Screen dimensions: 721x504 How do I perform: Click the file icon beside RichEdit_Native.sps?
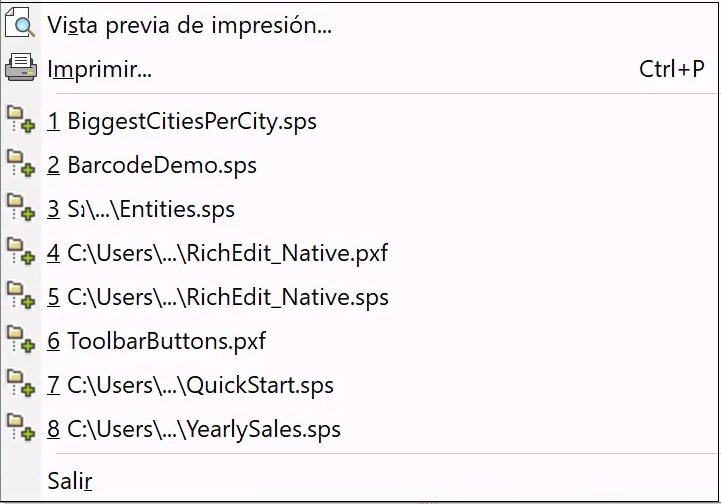pos(21,297)
